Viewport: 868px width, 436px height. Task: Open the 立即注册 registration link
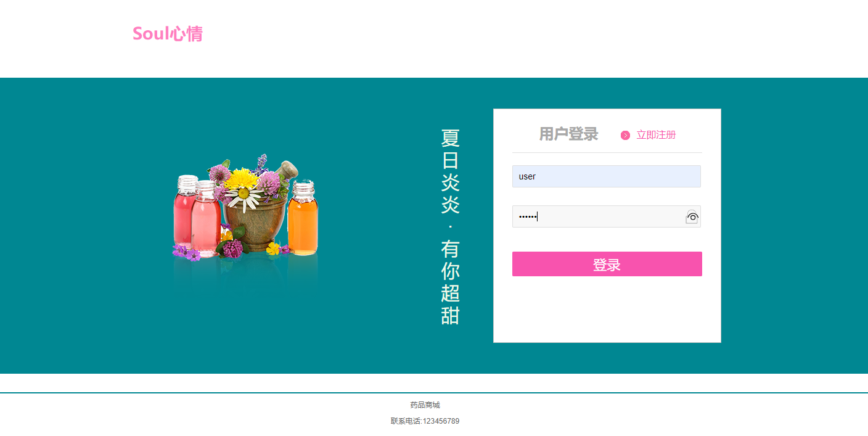point(655,134)
